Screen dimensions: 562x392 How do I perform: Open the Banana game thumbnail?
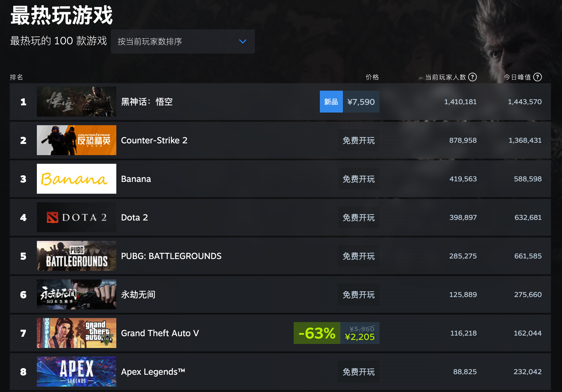[77, 179]
